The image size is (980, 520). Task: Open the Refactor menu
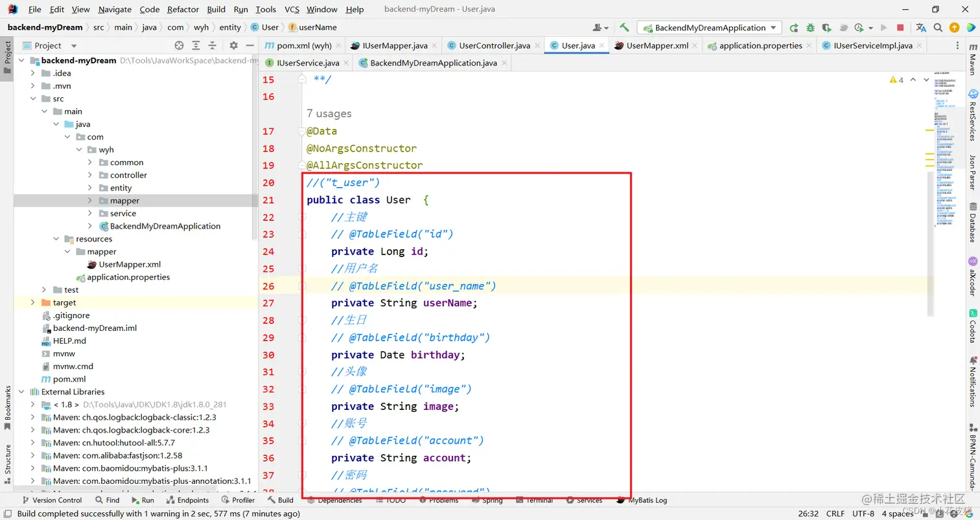[x=183, y=9]
